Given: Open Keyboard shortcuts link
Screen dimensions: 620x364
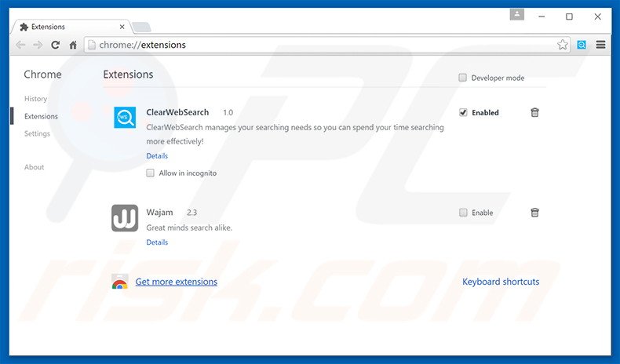Looking at the screenshot, I should (x=501, y=282).
